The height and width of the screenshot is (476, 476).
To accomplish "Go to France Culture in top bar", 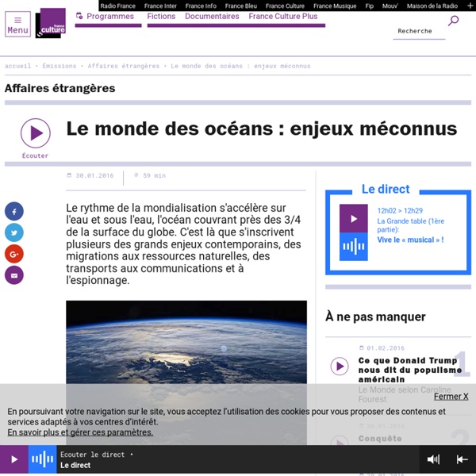I will tap(285, 6).
